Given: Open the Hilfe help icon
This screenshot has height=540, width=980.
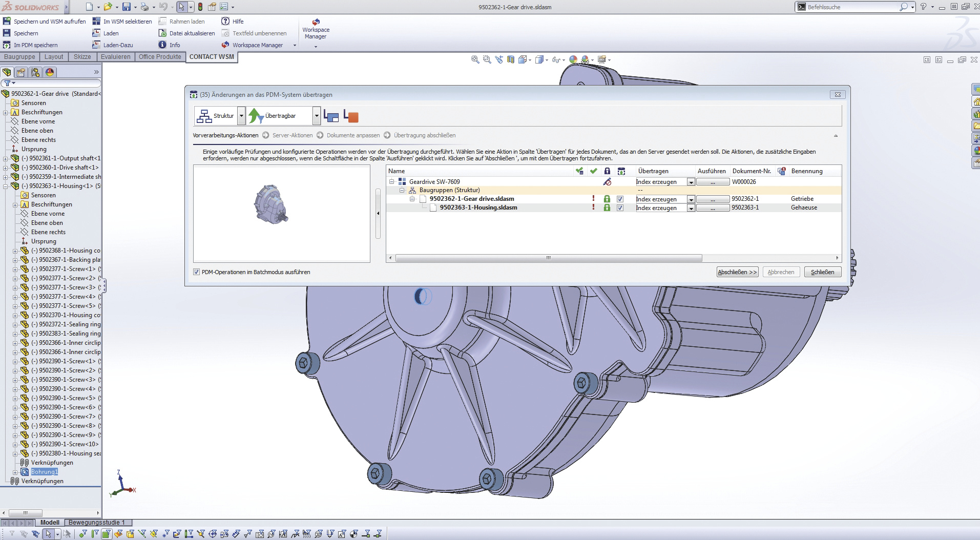Looking at the screenshot, I should (225, 22).
